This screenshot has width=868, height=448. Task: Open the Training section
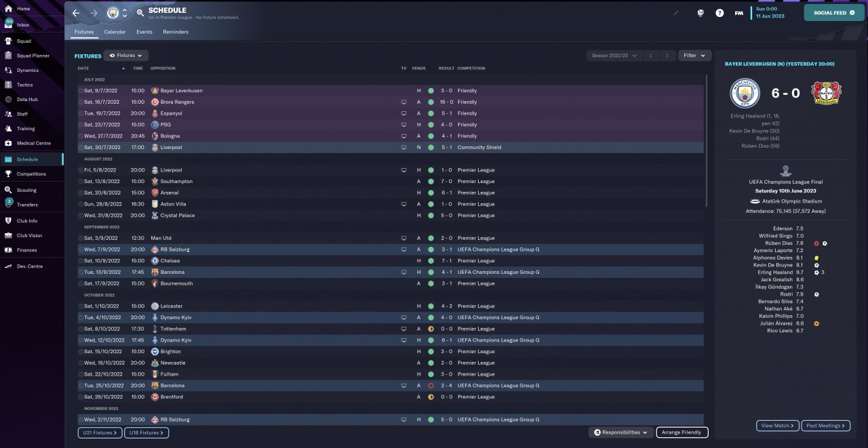pos(26,129)
